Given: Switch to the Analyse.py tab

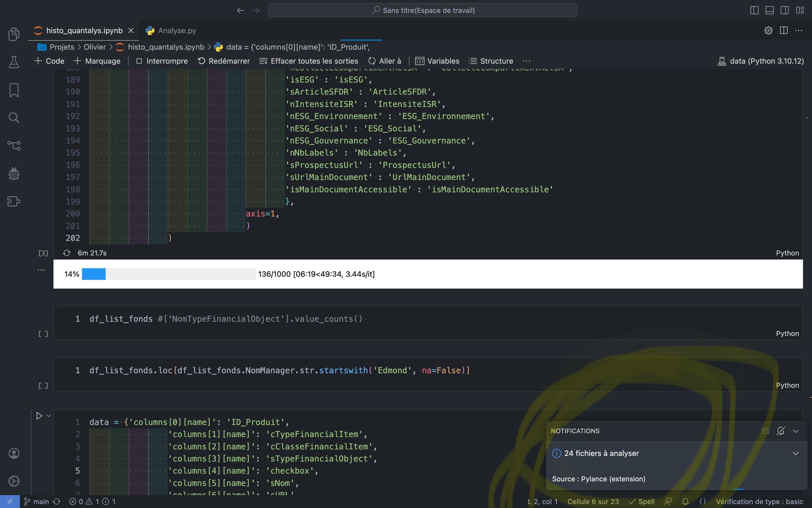Looking at the screenshot, I should [x=177, y=30].
